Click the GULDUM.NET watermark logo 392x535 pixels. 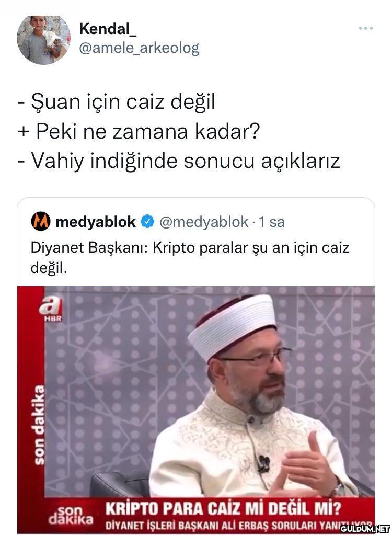[365, 529]
